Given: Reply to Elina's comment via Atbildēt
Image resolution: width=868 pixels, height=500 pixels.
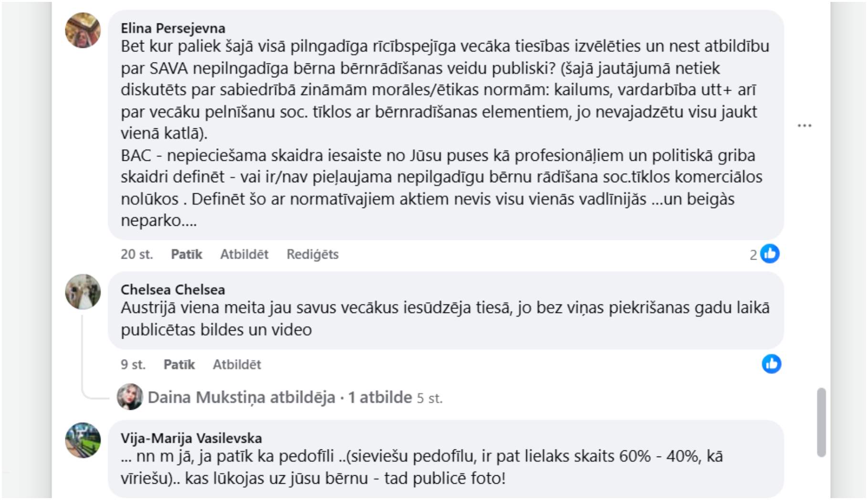Looking at the screenshot, I should tap(244, 254).
